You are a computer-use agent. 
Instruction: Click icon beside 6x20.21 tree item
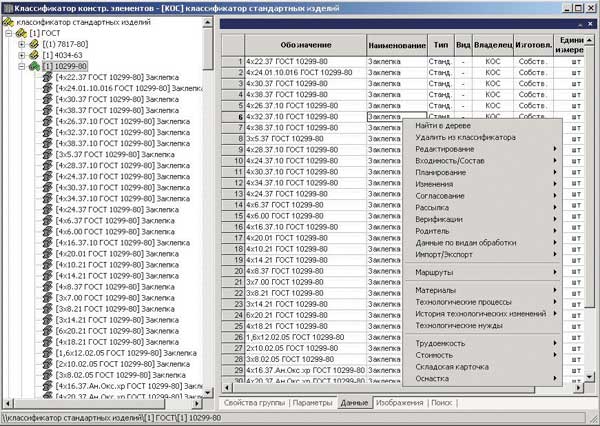click(47, 331)
